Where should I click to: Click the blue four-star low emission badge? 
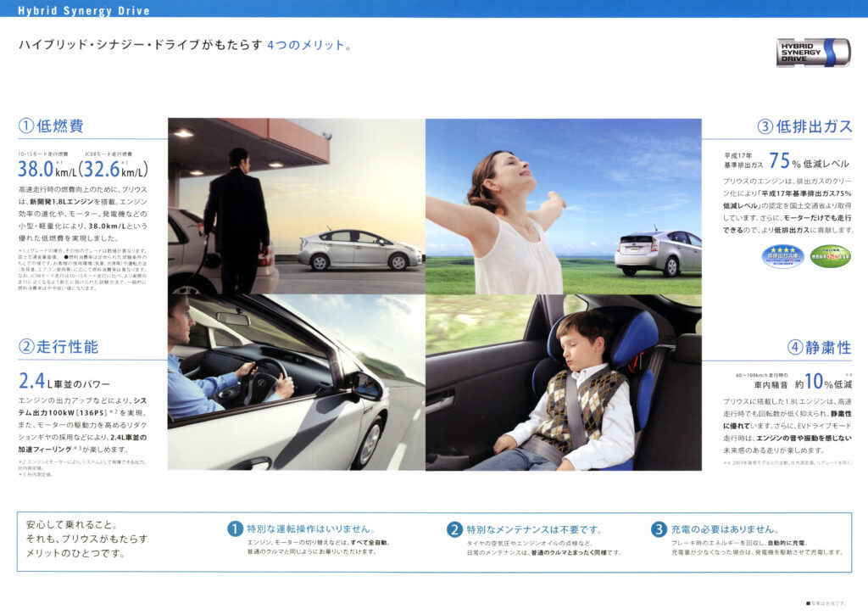(782, 256)
